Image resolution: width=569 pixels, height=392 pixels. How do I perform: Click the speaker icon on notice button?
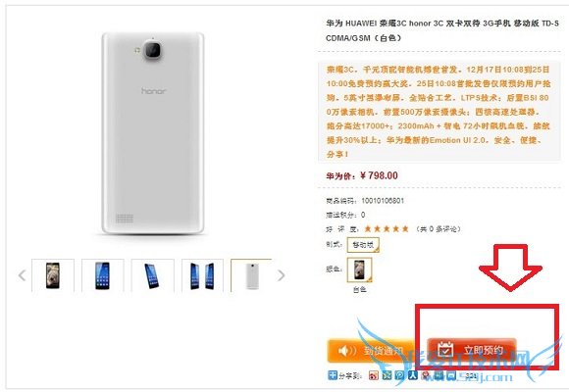(347, 351)
